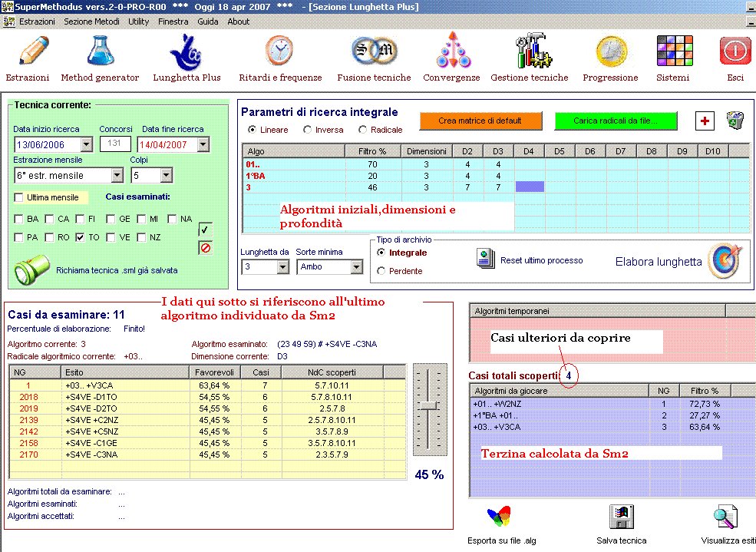Image resolution: width=756 pixels, height=552 pixels.
Task: Open the Utility menu
Action: tap(138, 21)
